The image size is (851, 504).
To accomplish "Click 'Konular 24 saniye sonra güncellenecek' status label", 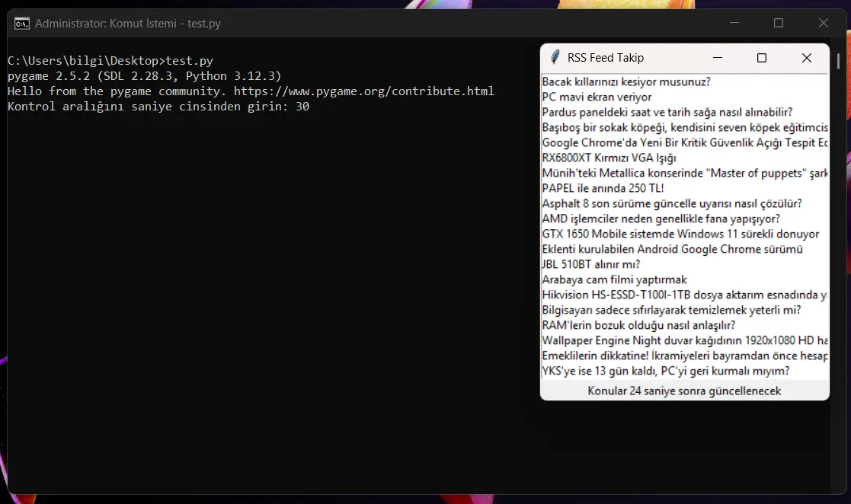I will click(x=684, y=391).
